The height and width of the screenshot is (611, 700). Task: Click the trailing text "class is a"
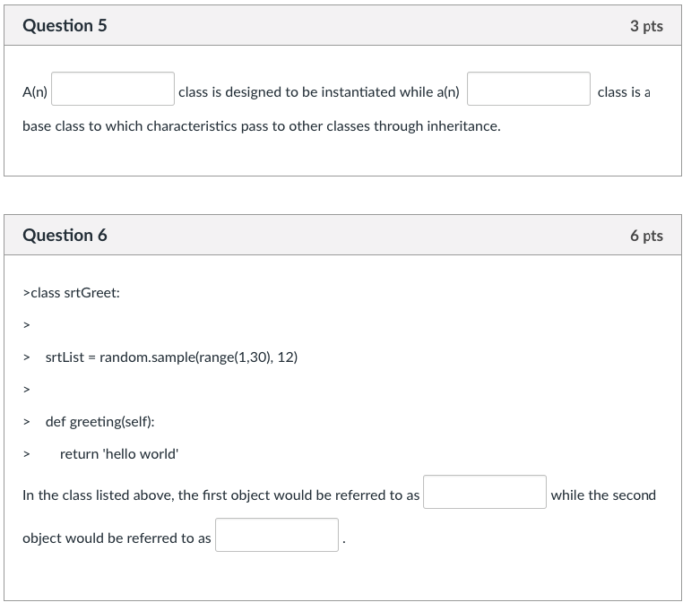point(624,91)
